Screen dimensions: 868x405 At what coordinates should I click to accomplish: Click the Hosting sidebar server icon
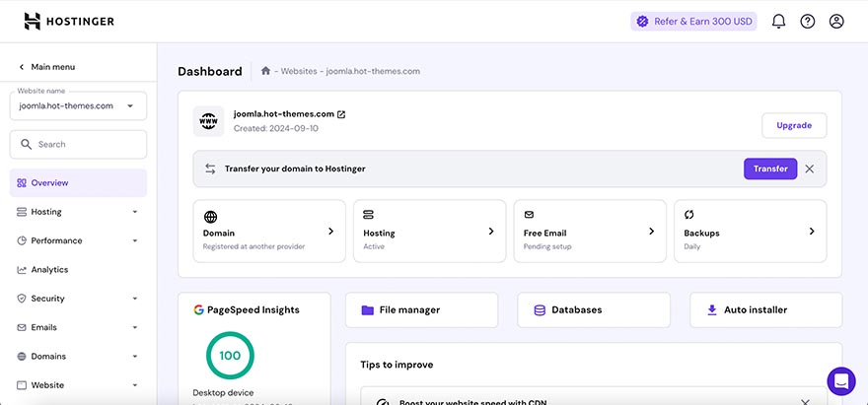click(x=22, y=212)
